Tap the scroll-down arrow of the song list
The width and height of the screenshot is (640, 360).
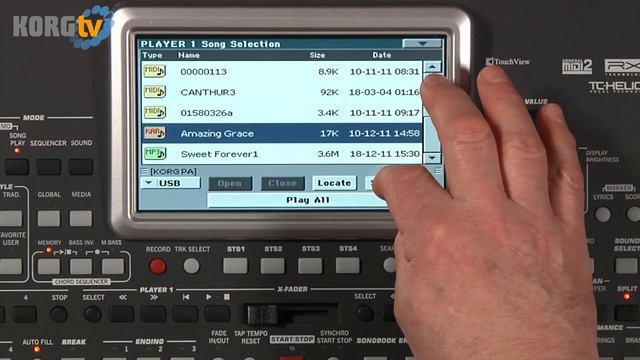(432, 158)
